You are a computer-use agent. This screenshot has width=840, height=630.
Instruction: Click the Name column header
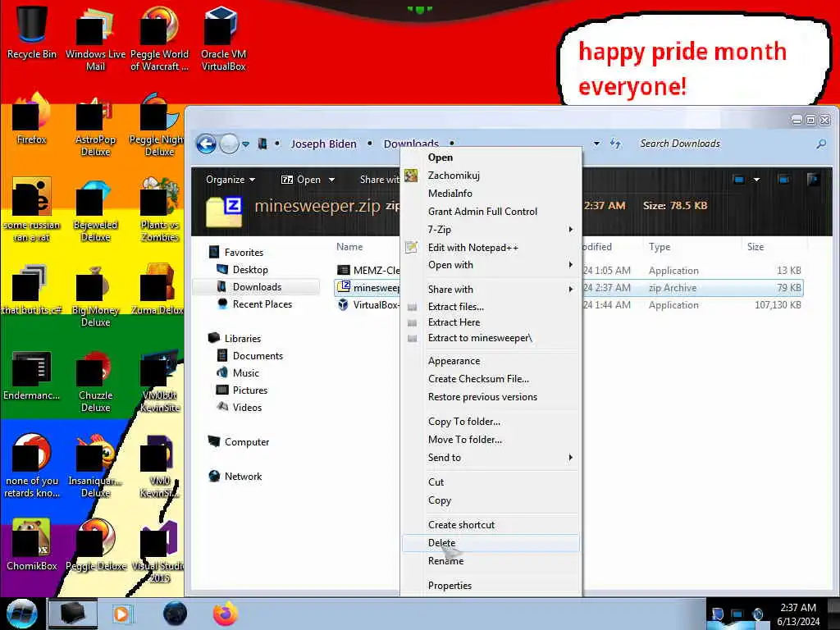pos(349,247)
